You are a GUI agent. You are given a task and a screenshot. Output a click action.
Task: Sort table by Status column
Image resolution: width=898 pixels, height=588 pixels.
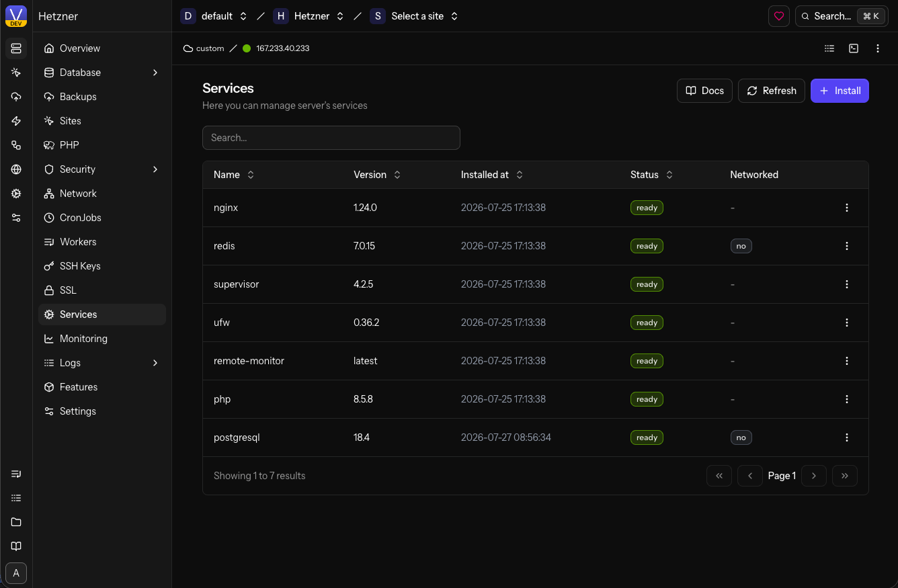click(651, 175)
